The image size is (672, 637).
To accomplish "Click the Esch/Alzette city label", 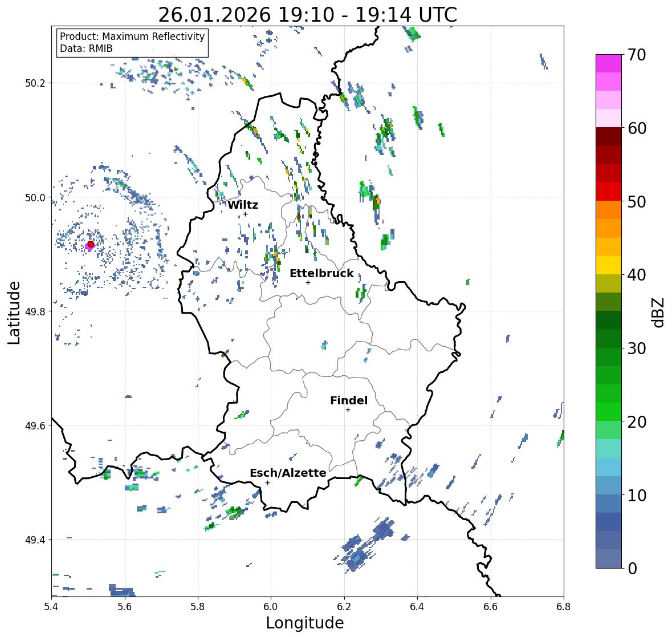I will point(288,473).
